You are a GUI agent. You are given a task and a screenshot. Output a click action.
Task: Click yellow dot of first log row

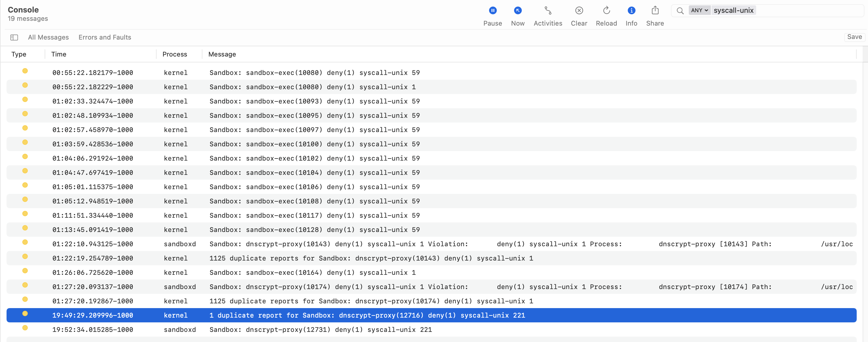[x=25, y=71]
